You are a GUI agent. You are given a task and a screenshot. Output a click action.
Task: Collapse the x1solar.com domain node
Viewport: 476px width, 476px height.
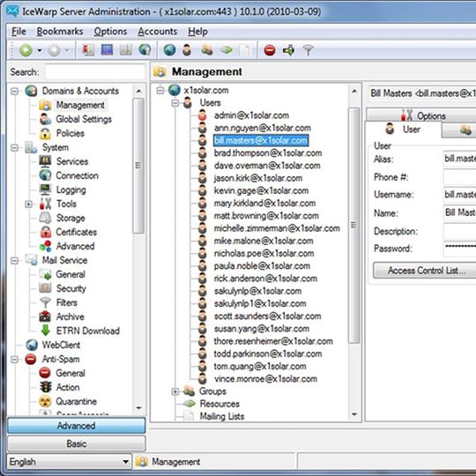(160, 90)
